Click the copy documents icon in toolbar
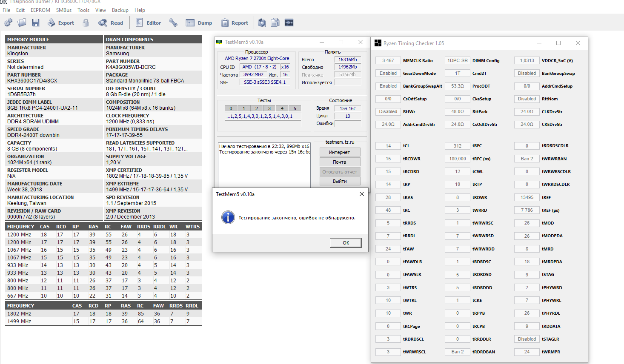This screenshot has height=364, width=624. click(x=275, y=23)
